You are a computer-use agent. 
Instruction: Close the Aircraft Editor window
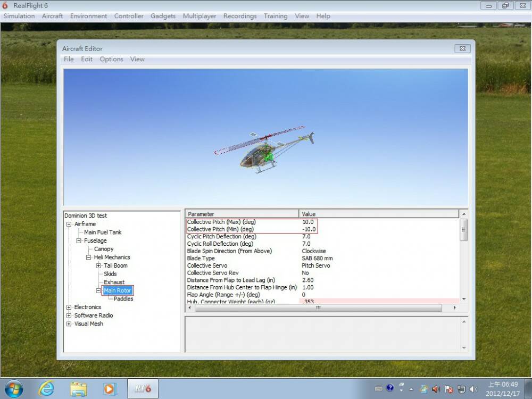tap(462, 48)
